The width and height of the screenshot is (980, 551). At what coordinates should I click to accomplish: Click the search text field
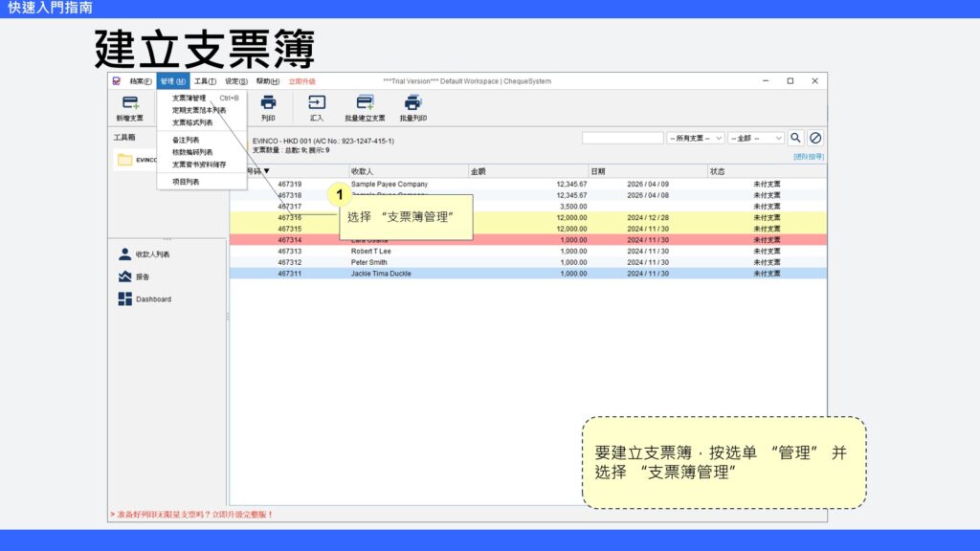click(622, 138)
